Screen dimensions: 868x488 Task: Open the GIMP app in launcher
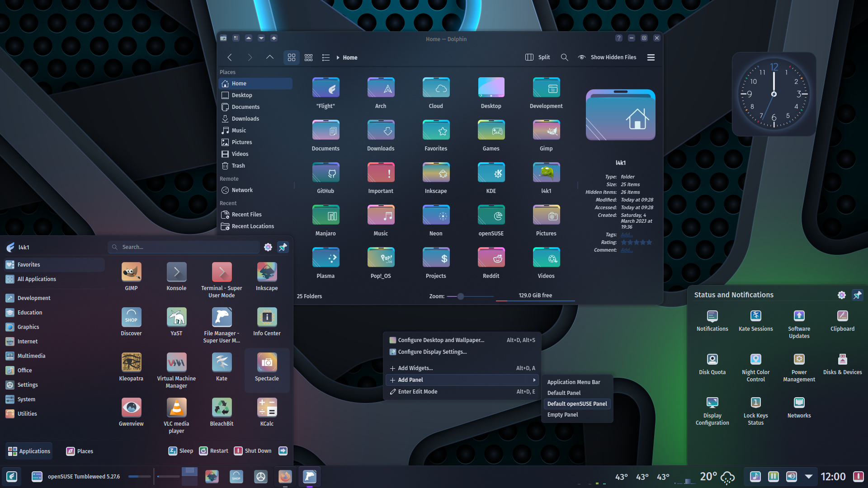point(131,277)
